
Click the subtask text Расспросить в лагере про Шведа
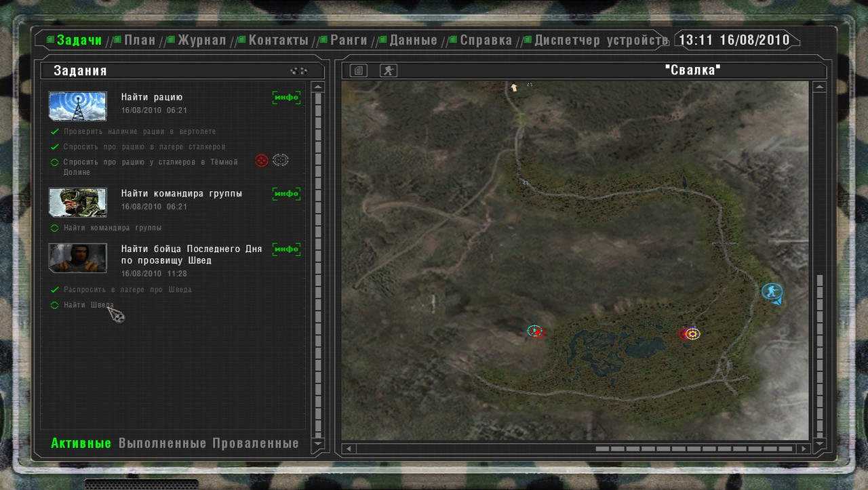127,289
